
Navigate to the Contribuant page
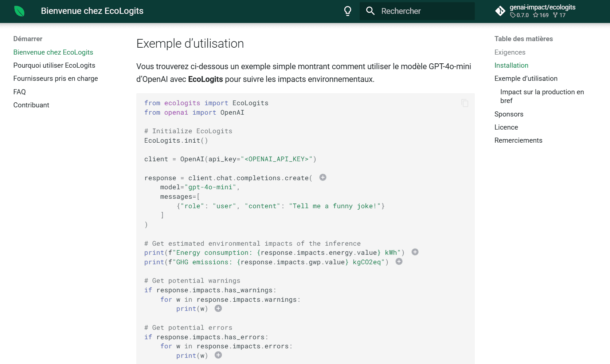pos(31,105)
